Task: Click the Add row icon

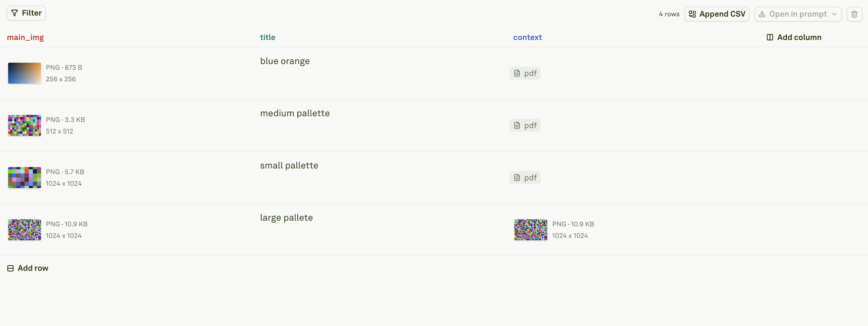Action: coord(10,268)
